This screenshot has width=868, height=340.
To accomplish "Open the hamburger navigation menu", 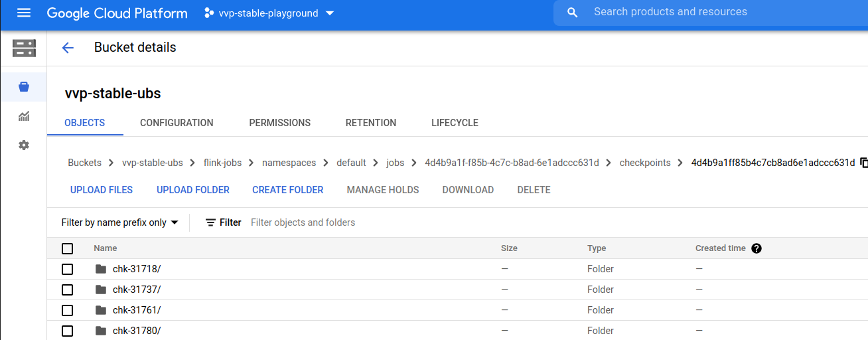I will pos(24,13).
